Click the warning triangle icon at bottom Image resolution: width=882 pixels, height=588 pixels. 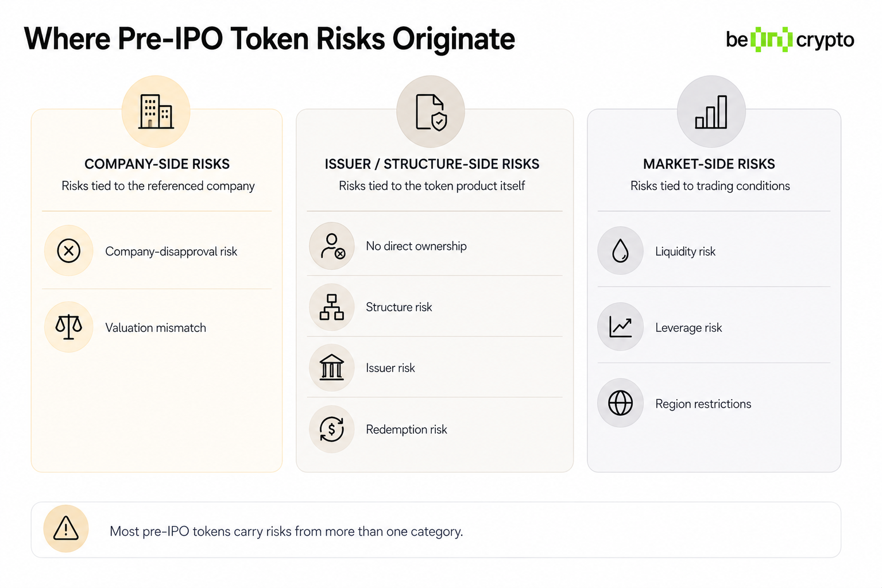point(66,529)
